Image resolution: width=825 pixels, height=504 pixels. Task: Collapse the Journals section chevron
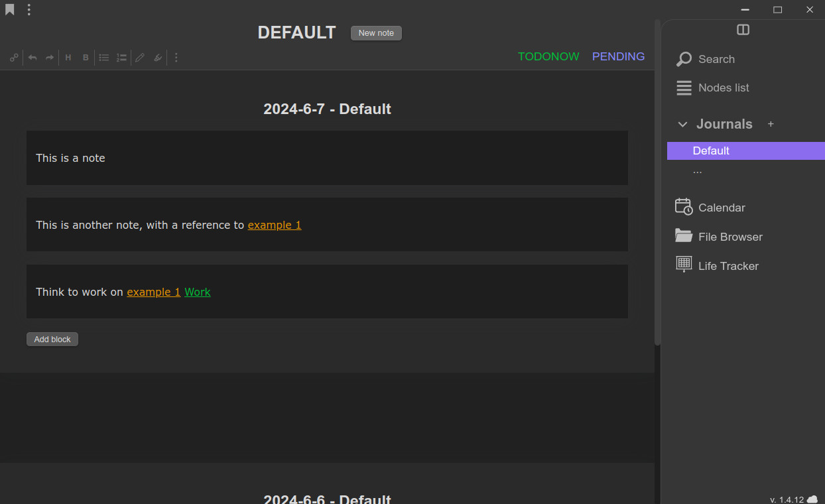682,125
